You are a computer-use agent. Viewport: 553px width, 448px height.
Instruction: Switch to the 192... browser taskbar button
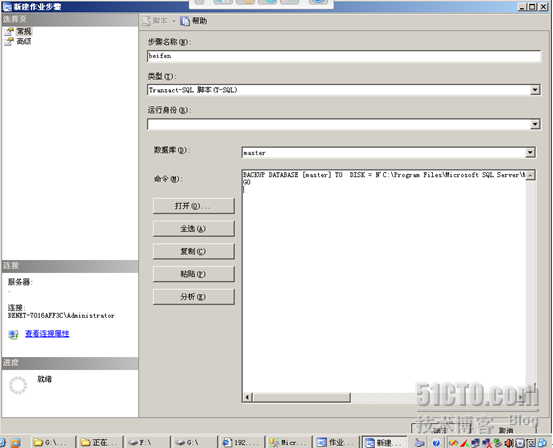[x=241, y=442]
